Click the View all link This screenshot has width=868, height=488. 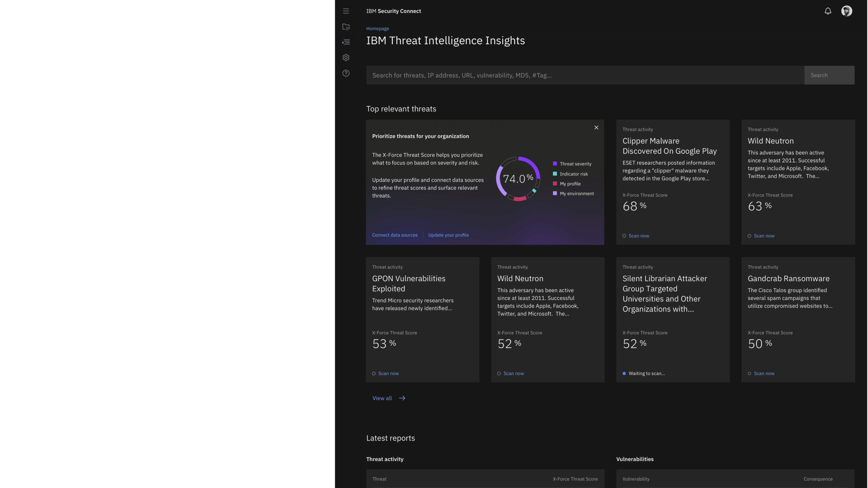tap(382, 398)
